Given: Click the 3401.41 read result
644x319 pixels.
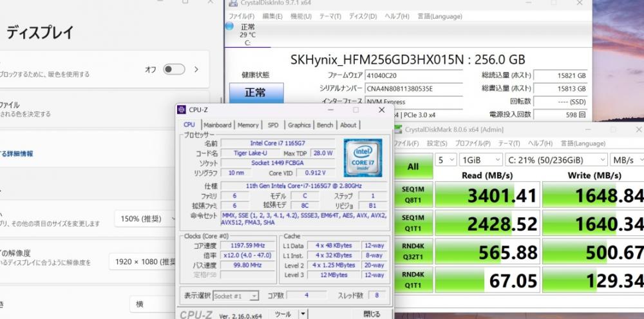Looking at the screenshot, I should point(487,195).
